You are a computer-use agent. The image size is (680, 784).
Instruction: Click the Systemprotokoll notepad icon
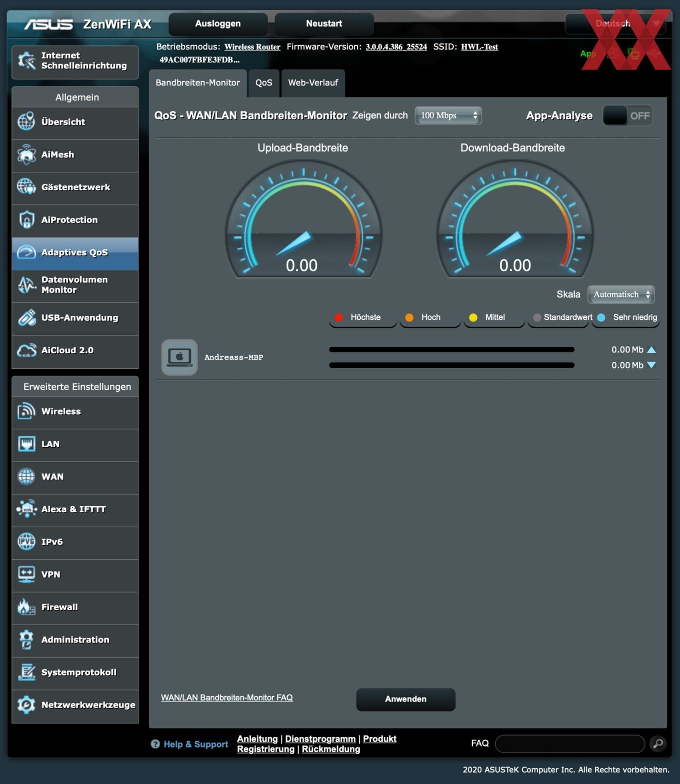click(26, 672)
